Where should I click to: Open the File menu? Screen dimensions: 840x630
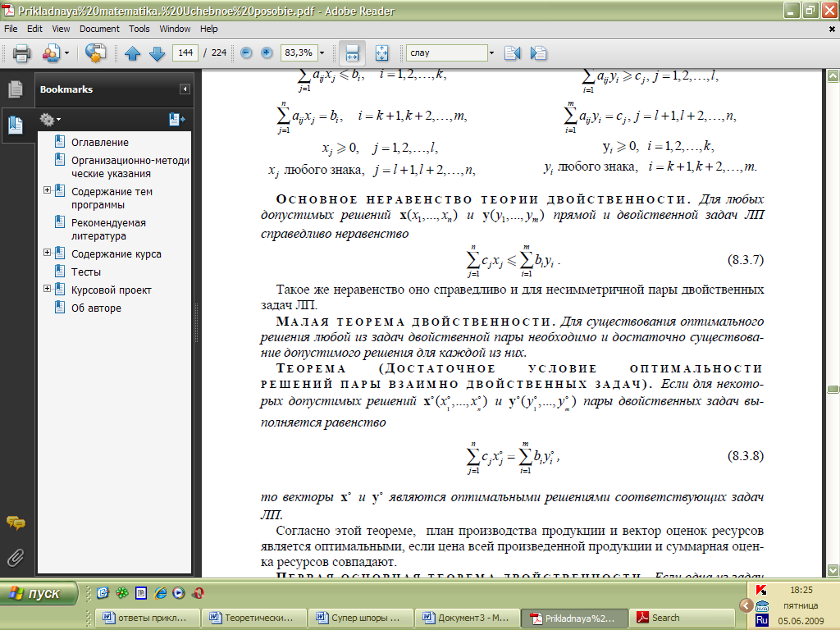tap(11, 29)
